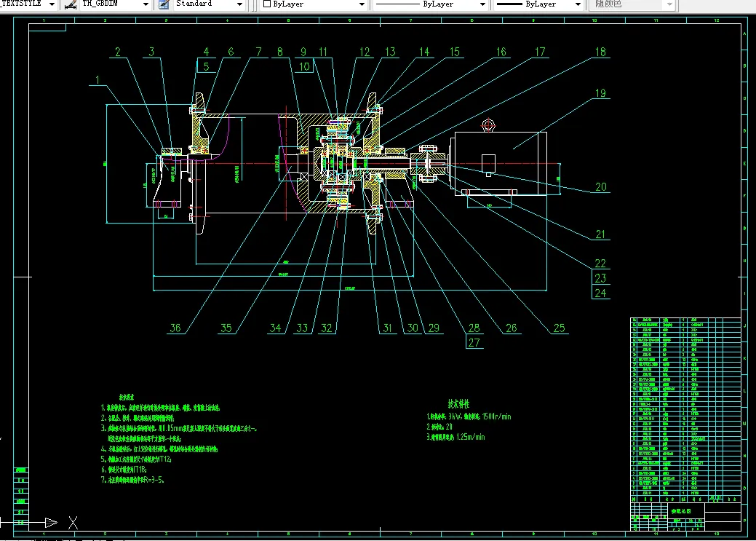Select part callout number 3
Viewport: 756px width, 541px height.
coord(151,52)
